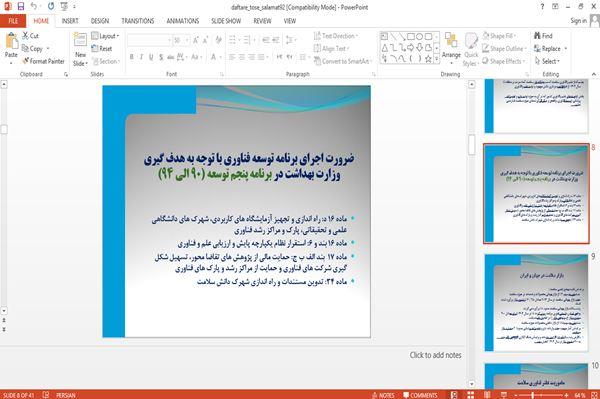Switch to the SLIDE SHOW tab
The image size is (600, 399).
[226, 21]
